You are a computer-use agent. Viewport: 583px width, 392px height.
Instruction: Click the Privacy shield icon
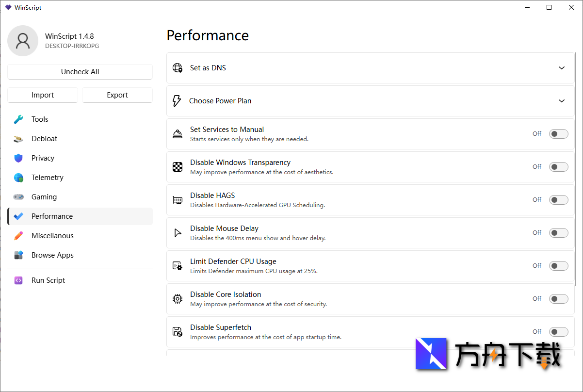pos(18,158)
